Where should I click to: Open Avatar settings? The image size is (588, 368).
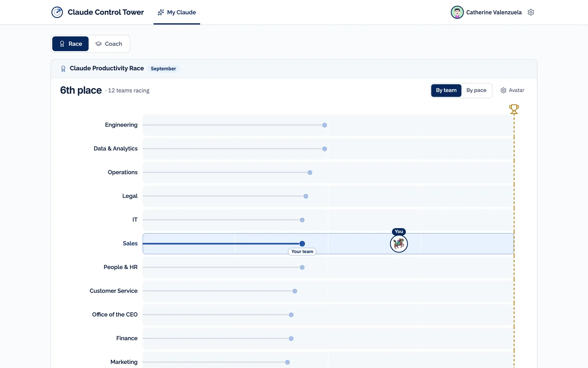pyautogui.click(x=512, y=90)
